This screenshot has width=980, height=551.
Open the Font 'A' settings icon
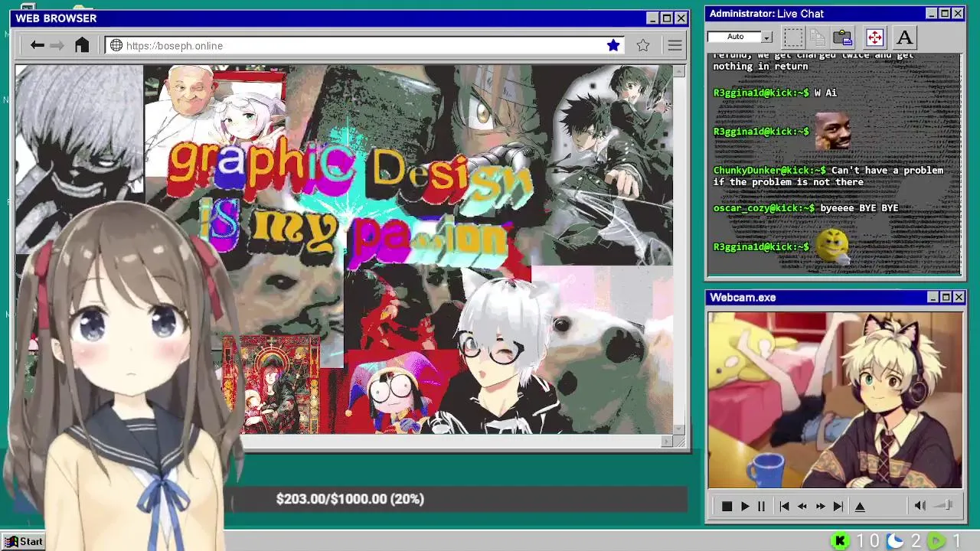904,37
